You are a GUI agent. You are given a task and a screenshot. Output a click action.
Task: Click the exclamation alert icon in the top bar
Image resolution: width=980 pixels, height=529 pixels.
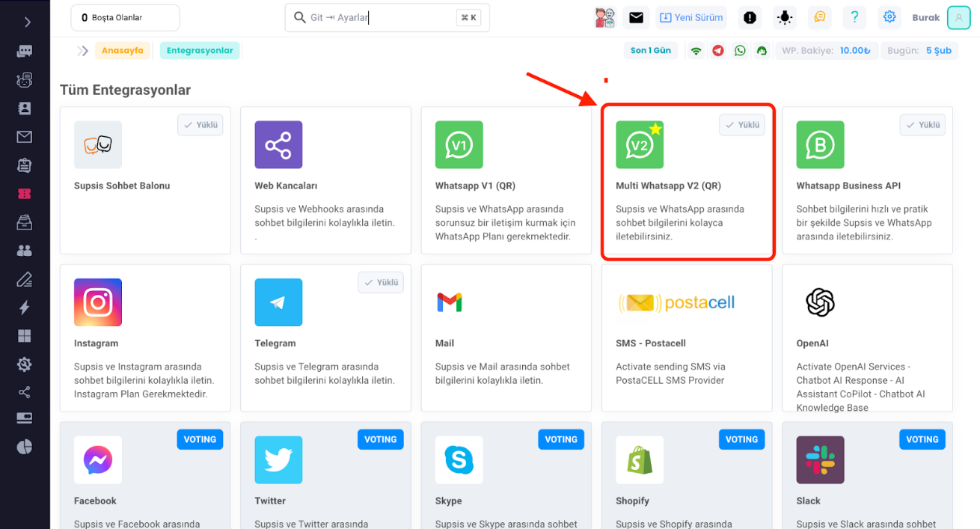[x=750, y=18]
